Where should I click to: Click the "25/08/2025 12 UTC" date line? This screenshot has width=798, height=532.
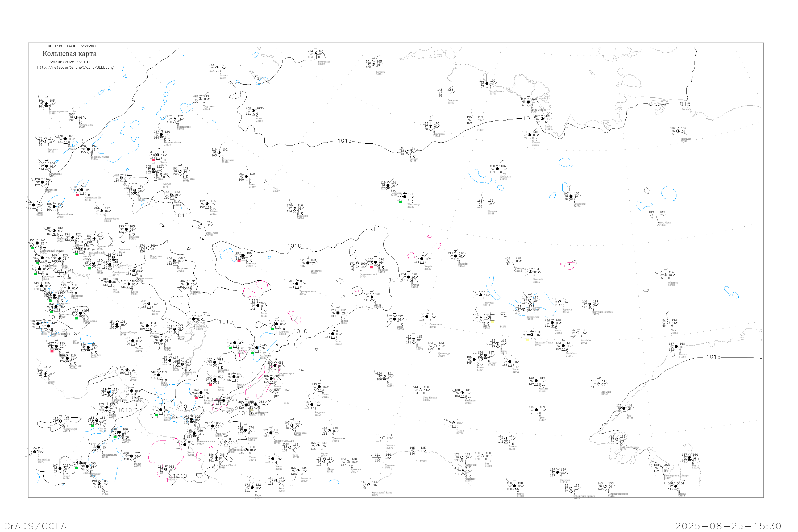70,62
